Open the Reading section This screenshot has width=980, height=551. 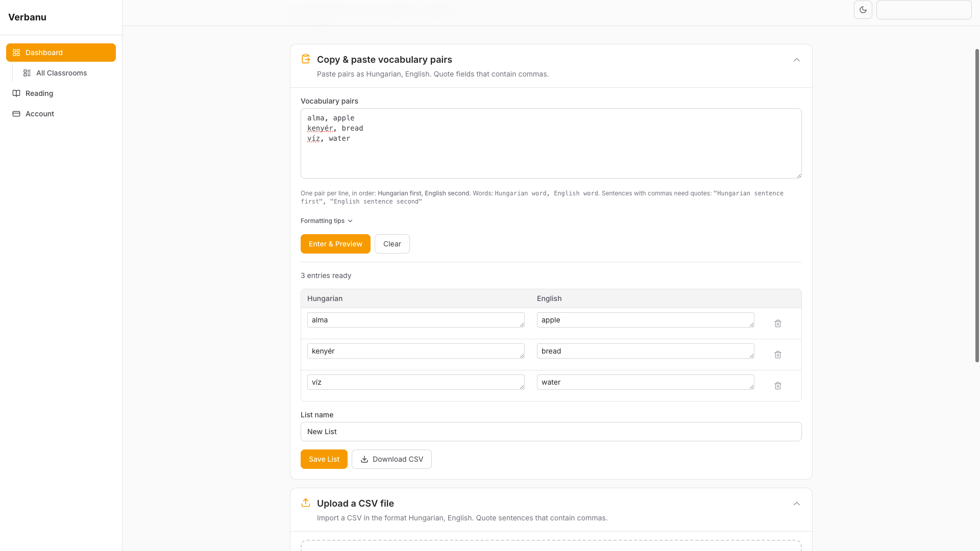(61, 93)
